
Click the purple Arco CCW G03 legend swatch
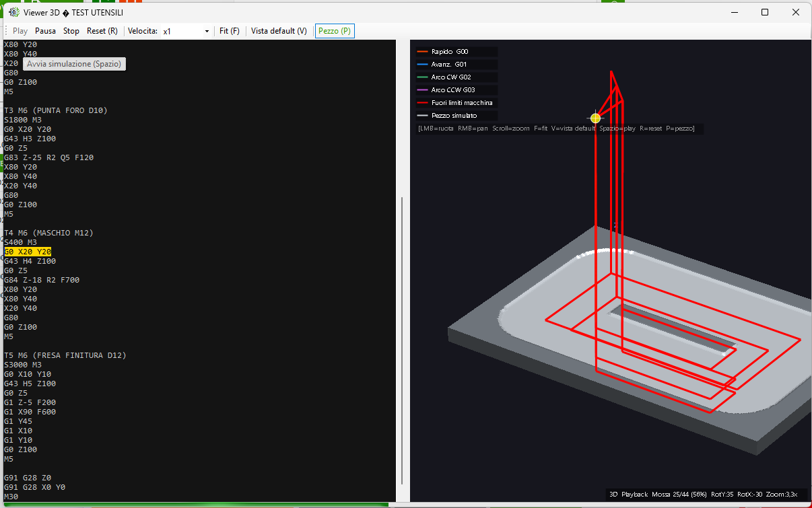(422, 90)
